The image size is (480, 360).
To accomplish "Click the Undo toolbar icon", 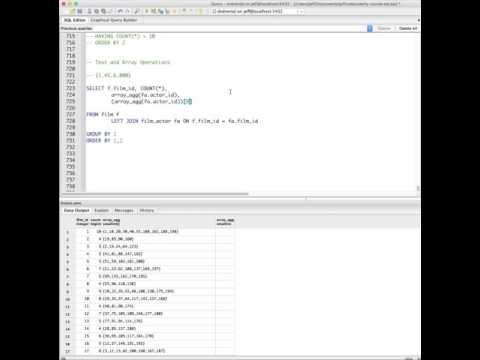I will click(120, 11).
